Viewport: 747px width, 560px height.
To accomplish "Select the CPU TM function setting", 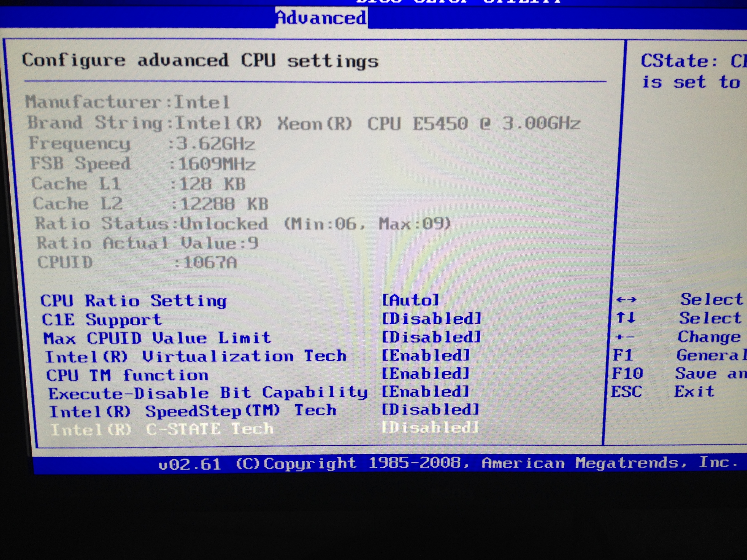I will tap(127, 375).
